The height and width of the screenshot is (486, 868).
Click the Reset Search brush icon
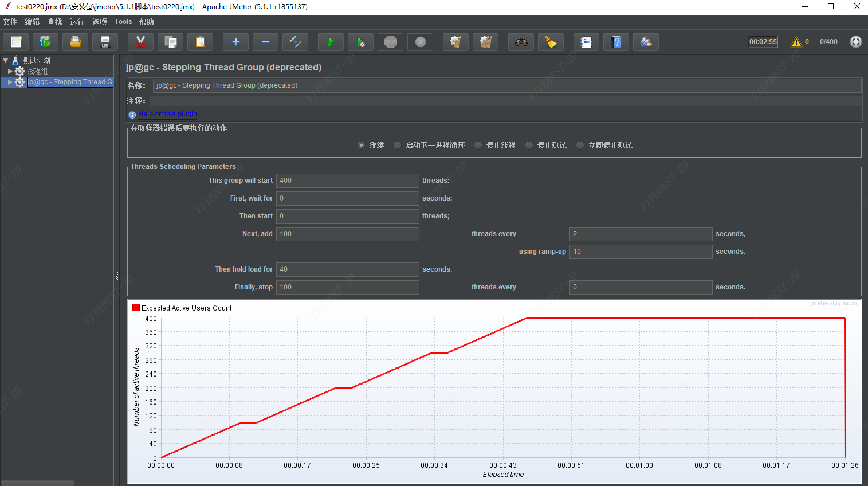551,42
